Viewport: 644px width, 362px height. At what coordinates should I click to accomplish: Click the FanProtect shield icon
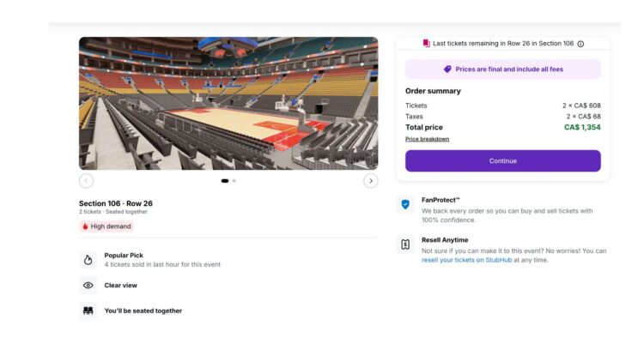pos(405,205)
